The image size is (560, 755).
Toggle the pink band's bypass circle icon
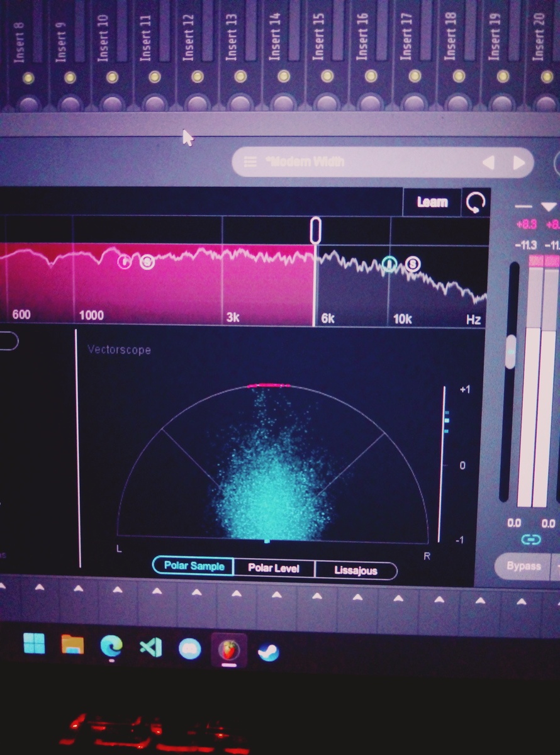(125, 262)
